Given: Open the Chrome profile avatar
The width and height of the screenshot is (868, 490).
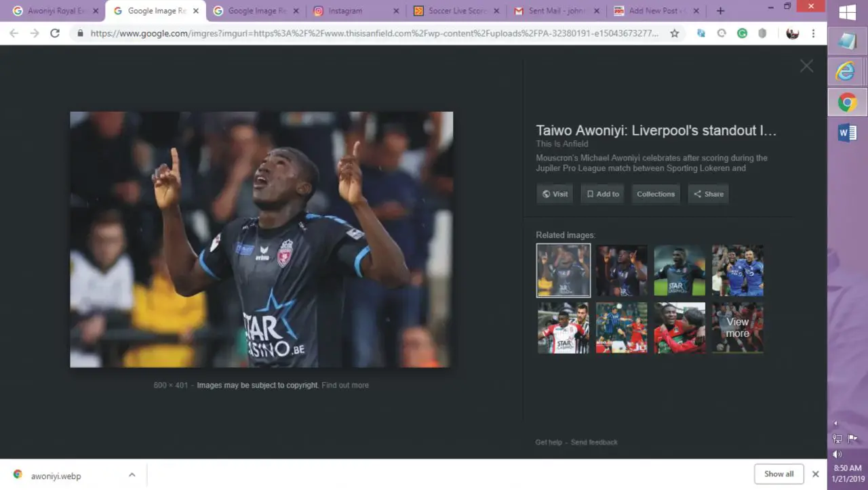Looking at the screenshot, I should pos(792,33).
